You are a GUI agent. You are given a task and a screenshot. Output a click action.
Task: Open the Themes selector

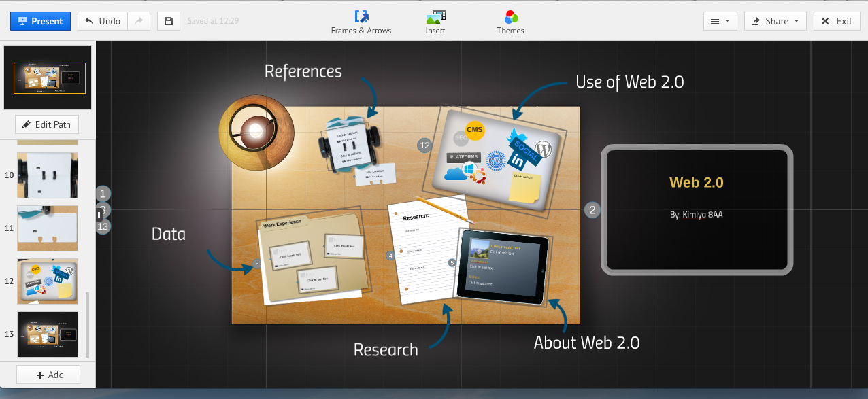pos(510,21)
